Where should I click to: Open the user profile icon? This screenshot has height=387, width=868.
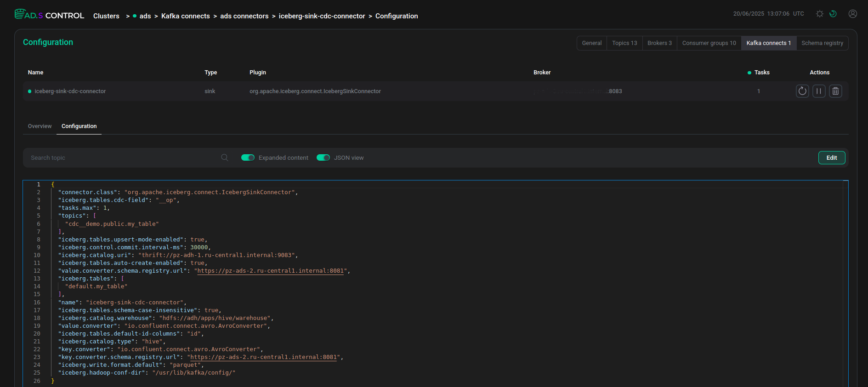tap(853, 14)
